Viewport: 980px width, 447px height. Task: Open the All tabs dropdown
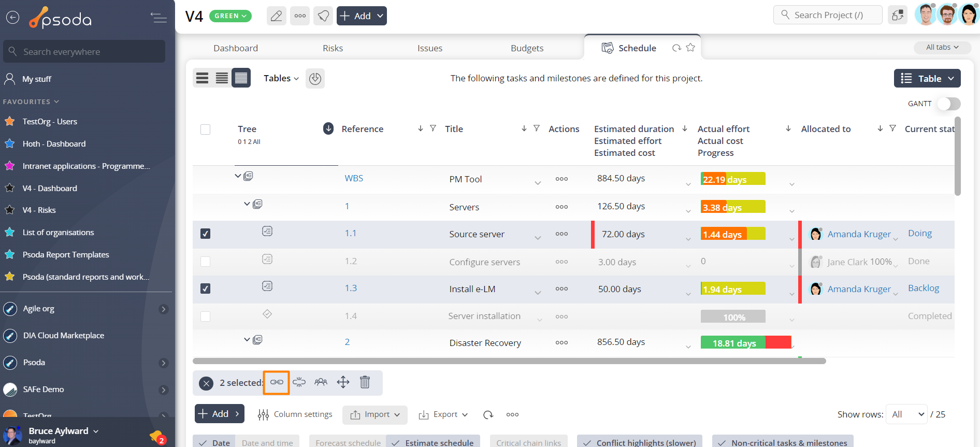(943, 47)
